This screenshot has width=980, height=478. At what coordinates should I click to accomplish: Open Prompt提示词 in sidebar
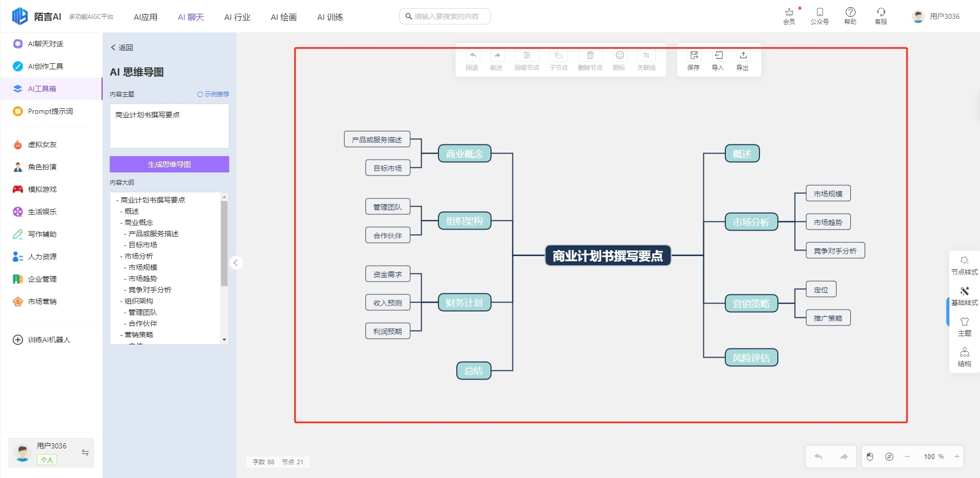coord(51,111)
